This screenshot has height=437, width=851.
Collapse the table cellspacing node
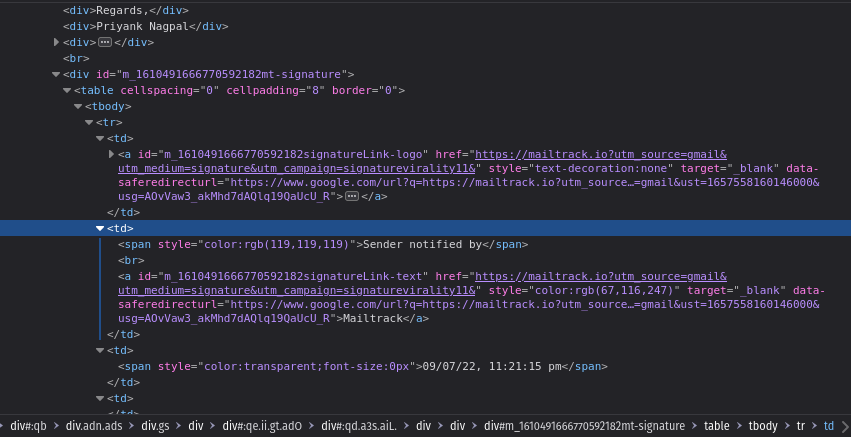tap(67, 91)
